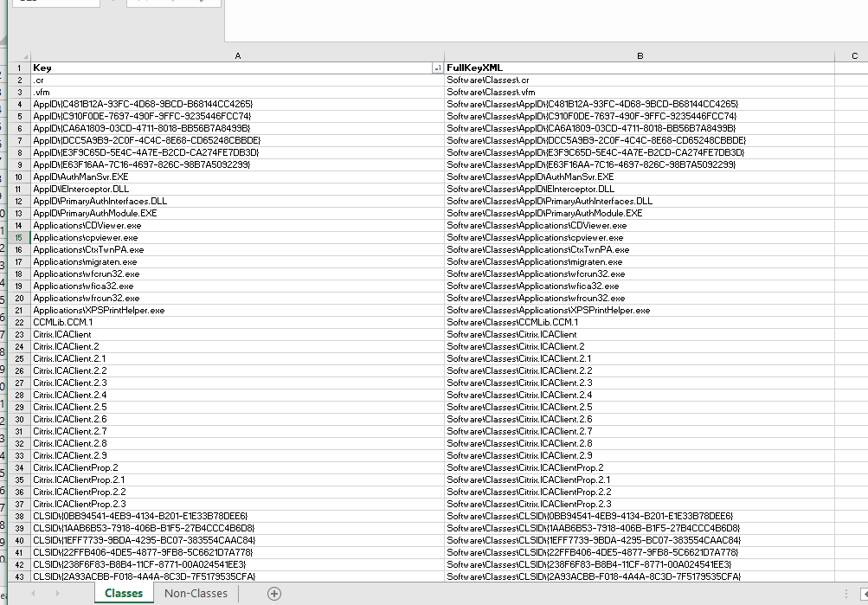Select AppID\PrimaryAuthInterfaces.DLL cell in column A
Screen dimensions: 868x605
point(237,202)
